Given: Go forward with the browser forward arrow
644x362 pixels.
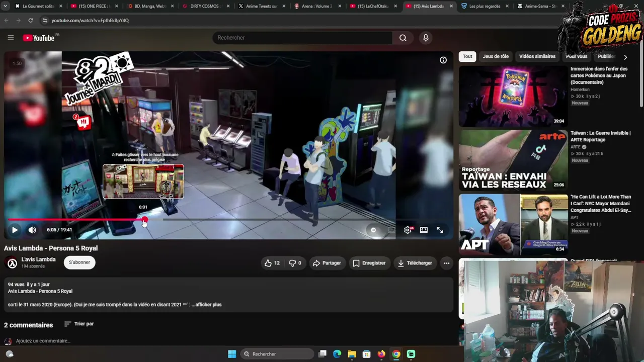Looking at the screenshot, I should [19, 21].
